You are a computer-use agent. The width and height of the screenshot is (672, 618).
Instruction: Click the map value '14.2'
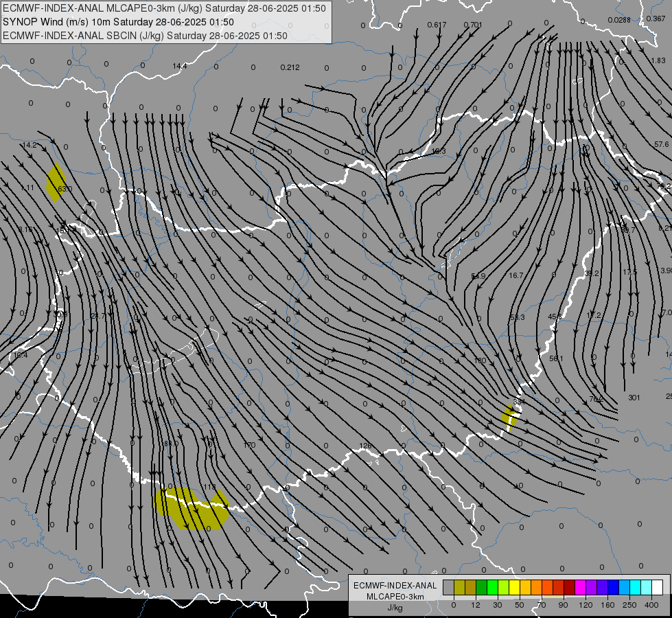pos(29,145)
